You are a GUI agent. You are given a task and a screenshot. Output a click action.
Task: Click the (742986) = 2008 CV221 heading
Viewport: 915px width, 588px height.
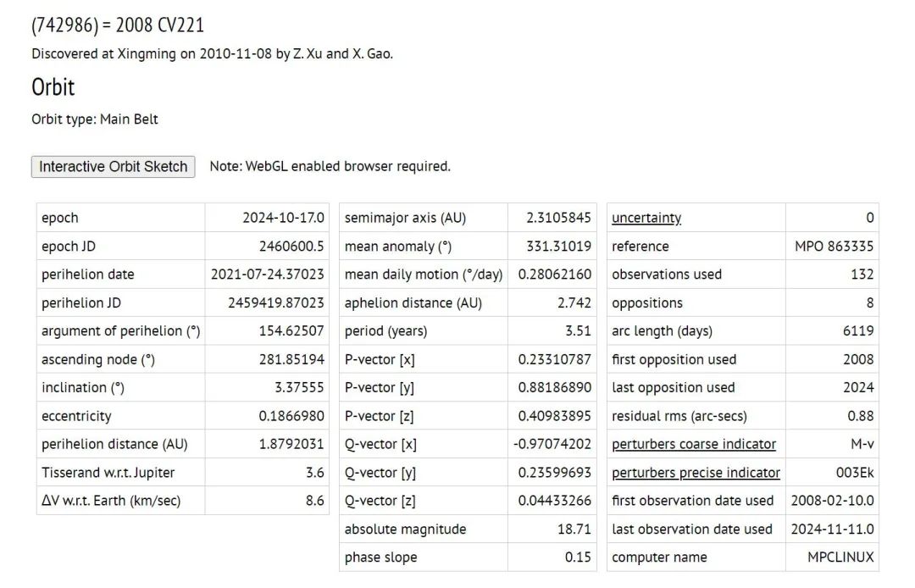[x=117, y=25]
